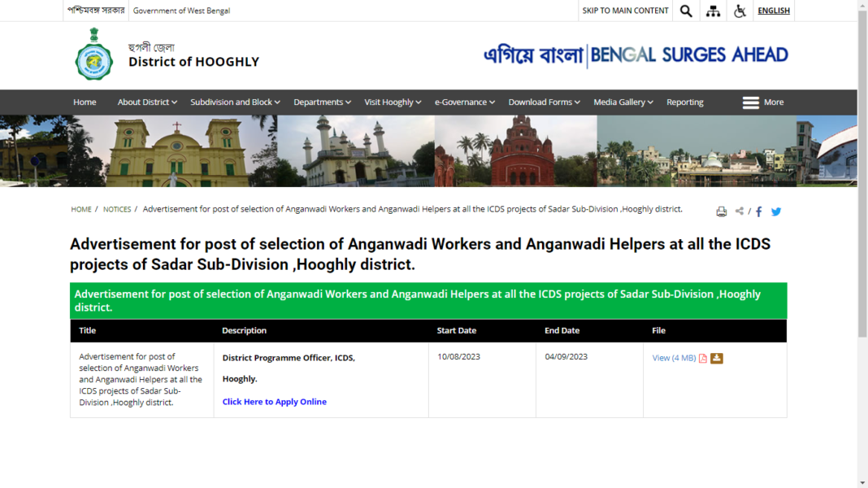Expand the Download Forms dropdown
Image resolution: width=868 pixels, height=488 pixels.
[543, 102]
